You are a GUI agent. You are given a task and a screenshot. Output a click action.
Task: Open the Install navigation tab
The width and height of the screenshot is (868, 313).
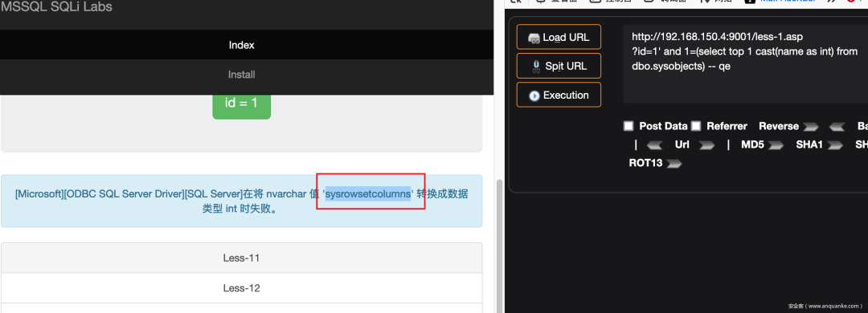[x=241, y=74]
